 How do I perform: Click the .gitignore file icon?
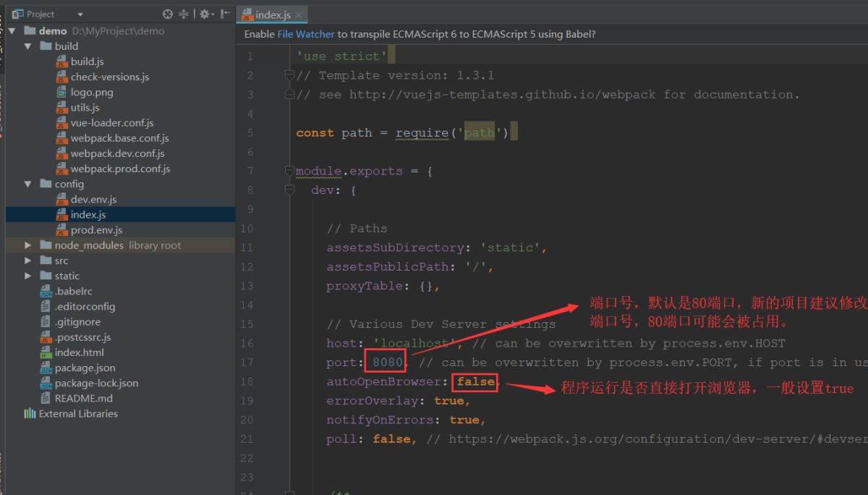[46, 322]
